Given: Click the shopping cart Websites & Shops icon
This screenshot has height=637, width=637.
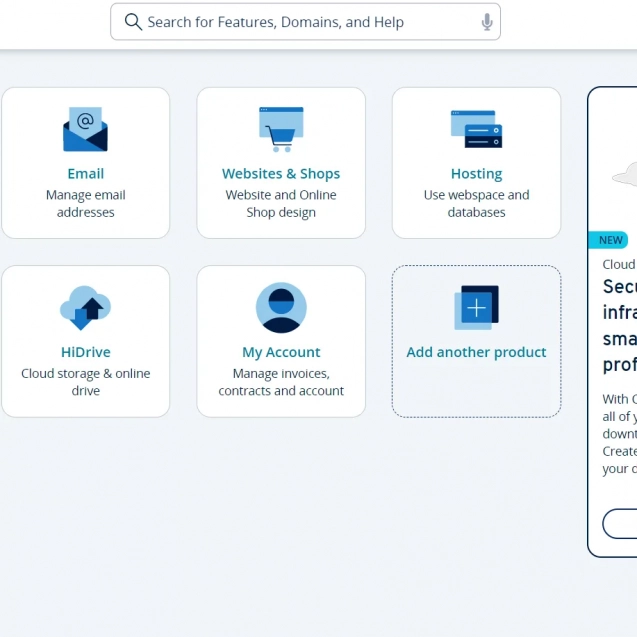Looking at the screenshot, I should coord(281,129).
